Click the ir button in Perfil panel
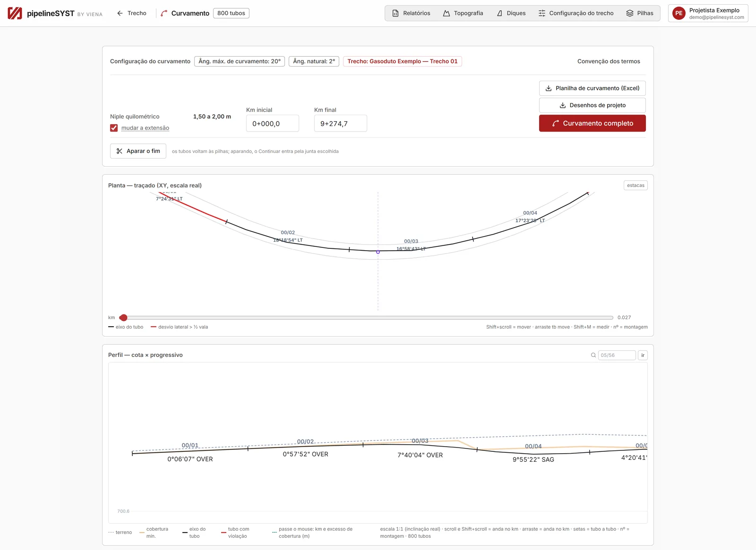Screen dimensions: 756x550 pyautogui.click(x=643, y=355)
